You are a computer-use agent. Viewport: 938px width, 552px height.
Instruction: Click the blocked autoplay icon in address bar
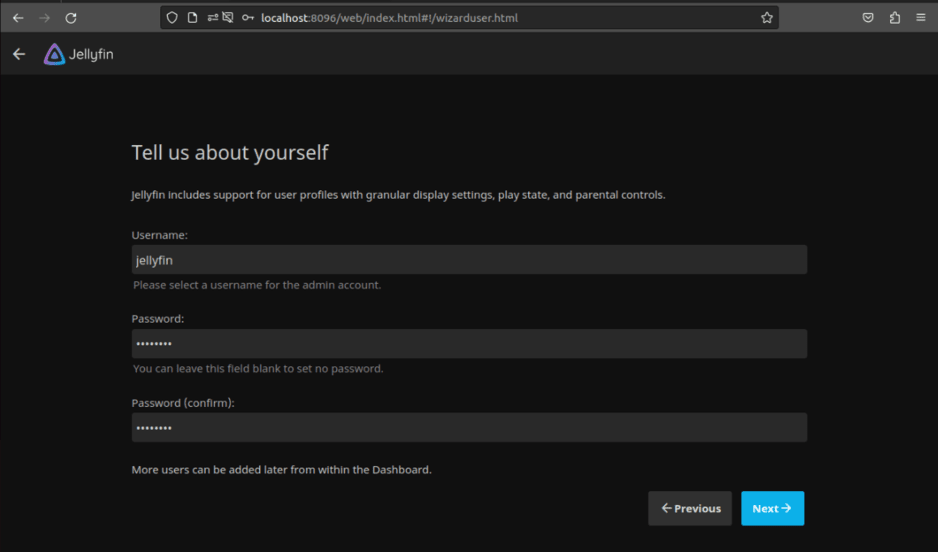tap(228, 17)
